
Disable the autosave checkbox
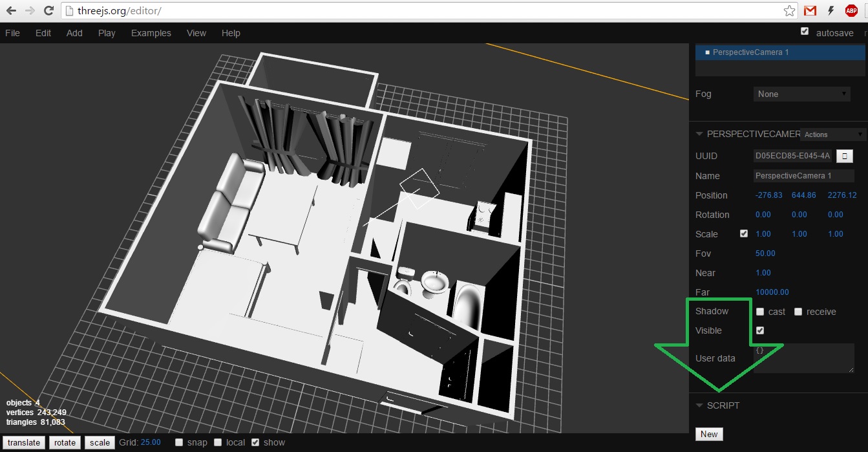[x=804, y=30]
